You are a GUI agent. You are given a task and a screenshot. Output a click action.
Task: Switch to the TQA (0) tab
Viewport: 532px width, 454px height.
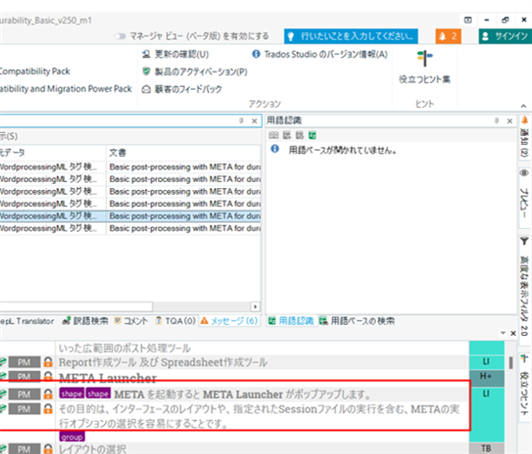pyautogui.click(x=175, y=321)
